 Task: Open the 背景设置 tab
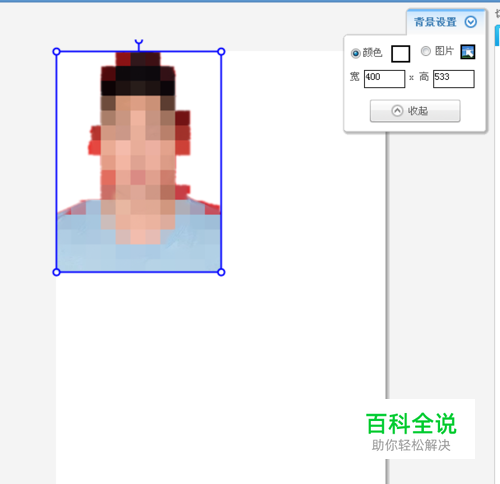pos(435,22)
